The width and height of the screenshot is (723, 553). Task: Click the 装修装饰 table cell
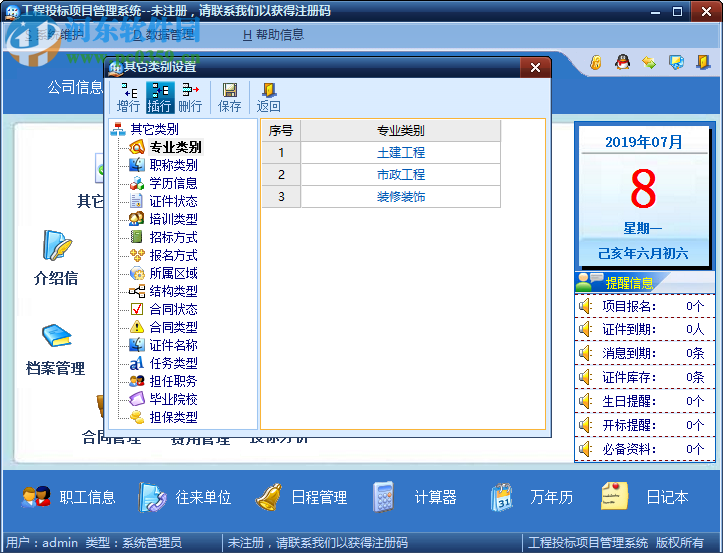coord(401,197)
